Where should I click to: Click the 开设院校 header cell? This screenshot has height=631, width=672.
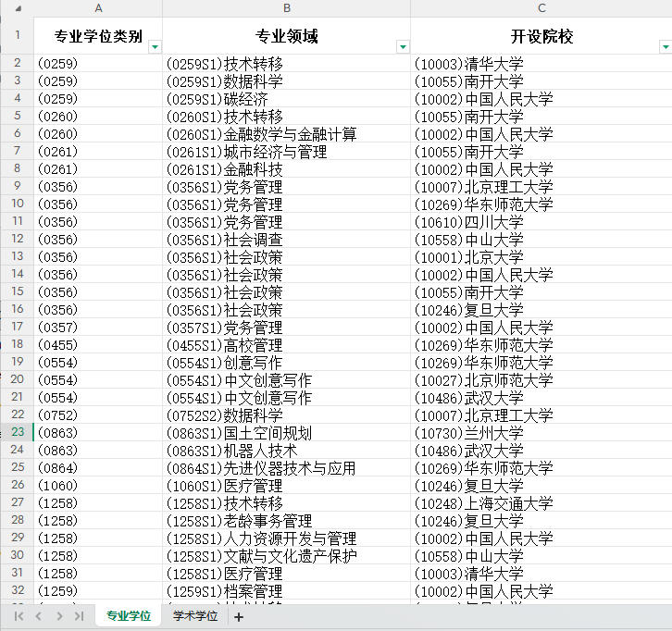coord(541,36)
